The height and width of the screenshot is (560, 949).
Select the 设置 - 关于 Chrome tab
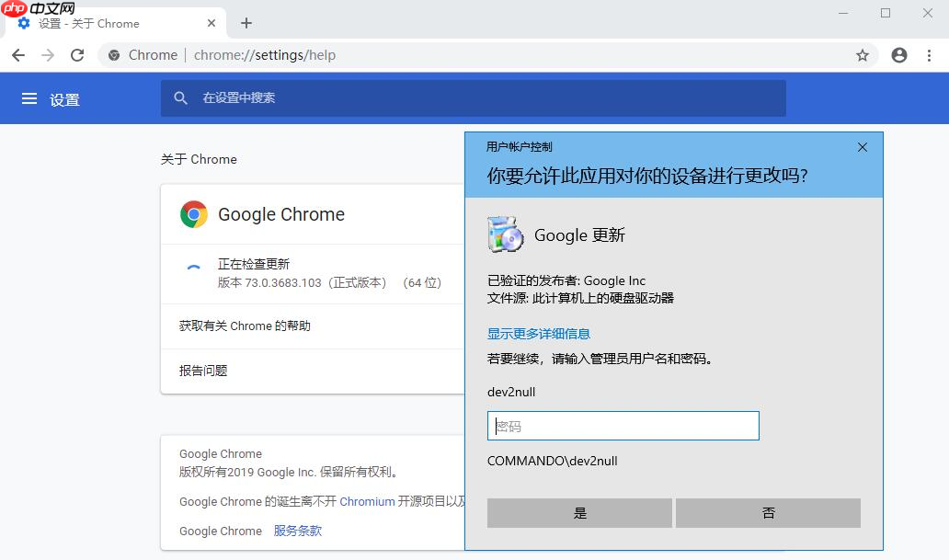tap(110, 23)
